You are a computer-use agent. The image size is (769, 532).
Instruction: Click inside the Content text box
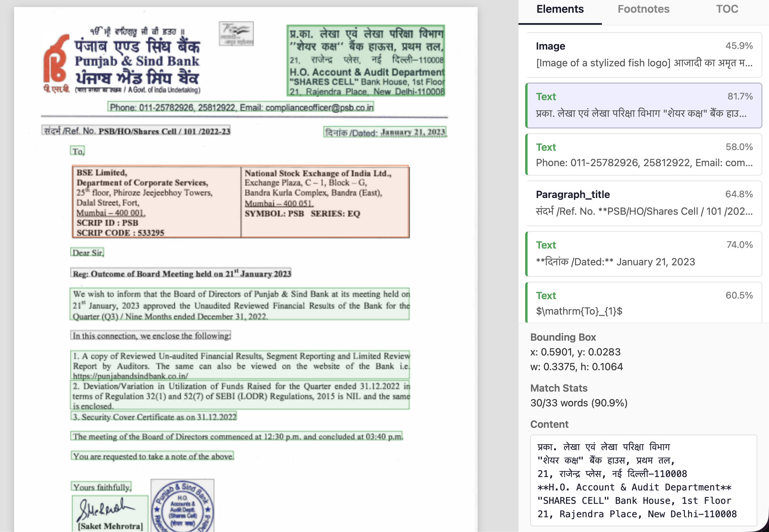[643, 480]
